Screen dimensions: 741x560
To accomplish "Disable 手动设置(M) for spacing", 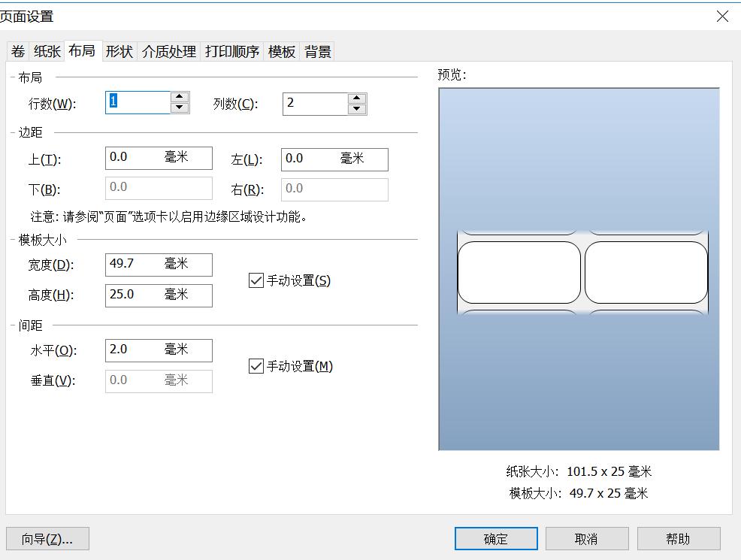I will click(x=256, y=366).
